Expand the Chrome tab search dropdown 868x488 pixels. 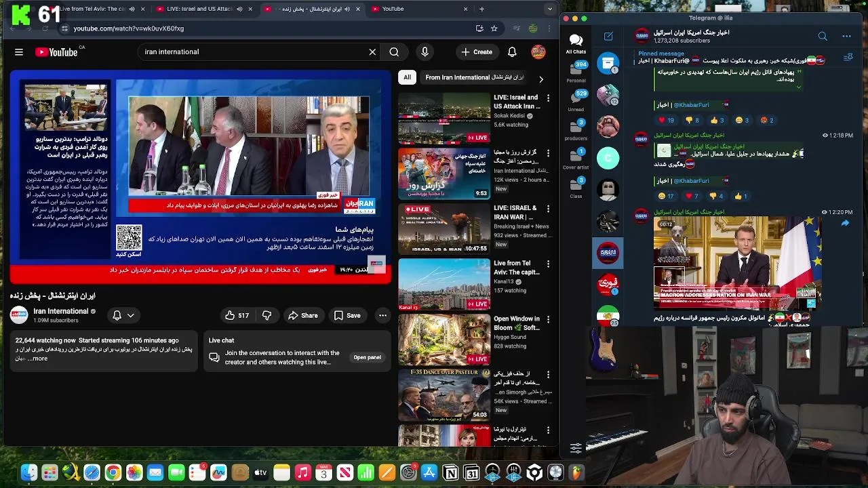[x=550, y=9]
